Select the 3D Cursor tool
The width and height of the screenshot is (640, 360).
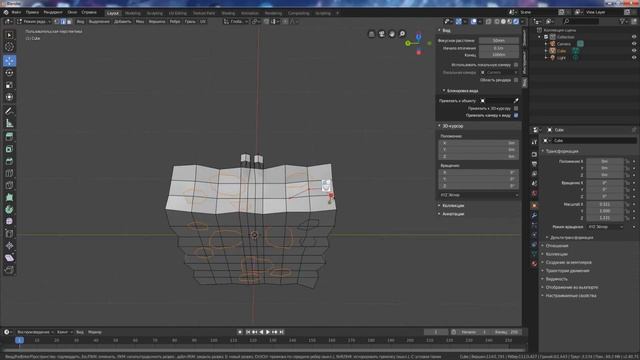point(9,47)
